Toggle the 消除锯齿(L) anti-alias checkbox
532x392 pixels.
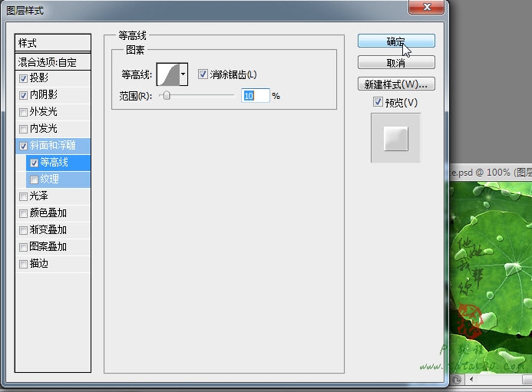point(203,74)
